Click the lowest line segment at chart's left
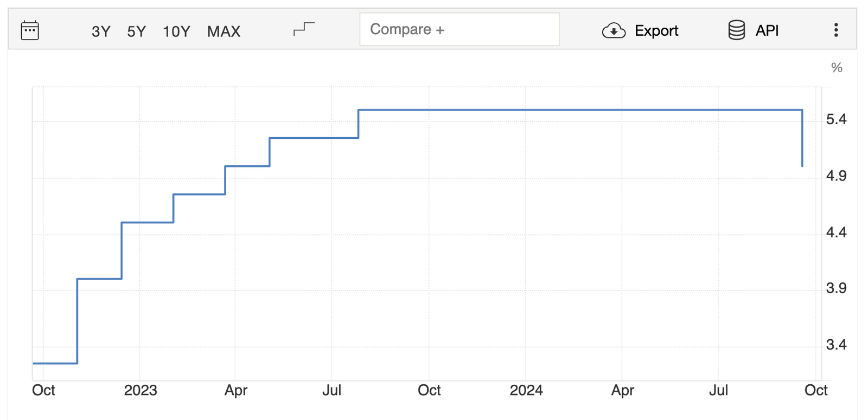Viewport: 868px width, 420px height. tap(55, 363)
